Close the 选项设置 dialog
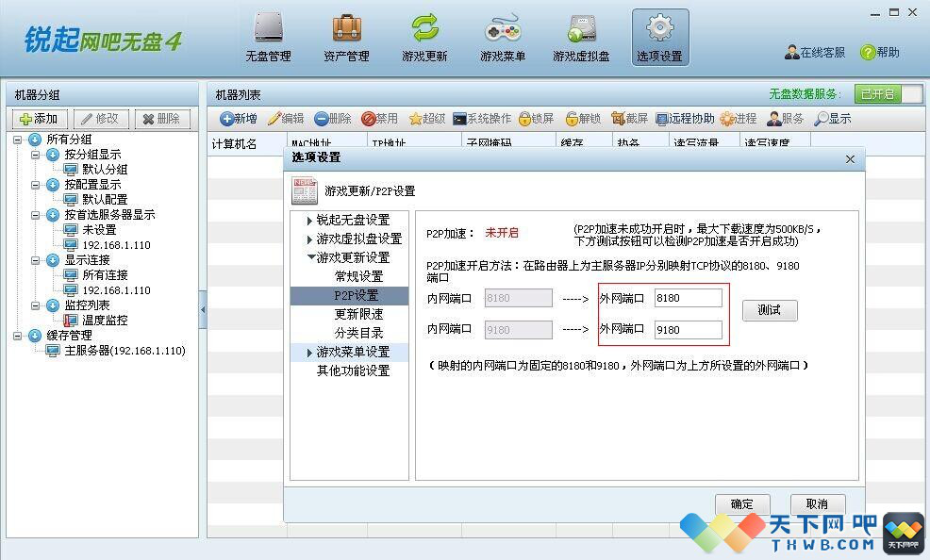930x560 pixels. (850, 158)
